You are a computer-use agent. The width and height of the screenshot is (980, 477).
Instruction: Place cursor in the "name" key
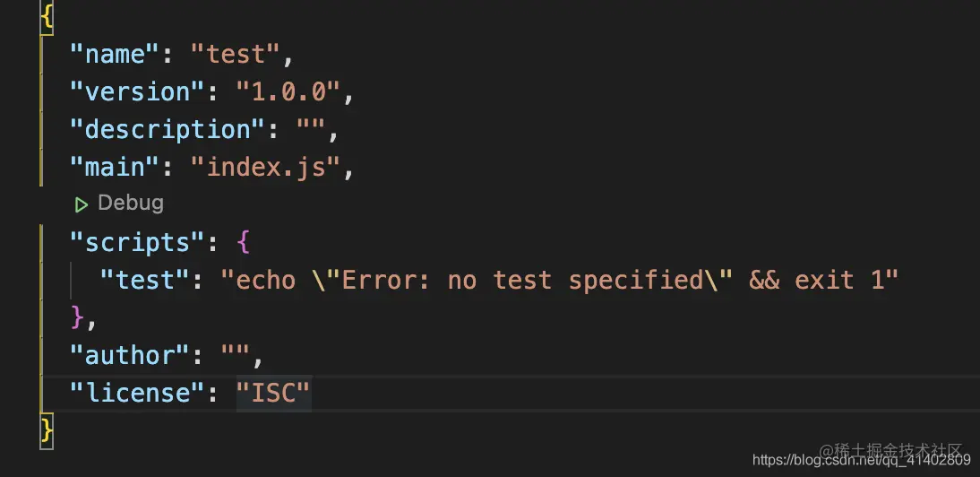pyautogui.click(x=115, y=55)
